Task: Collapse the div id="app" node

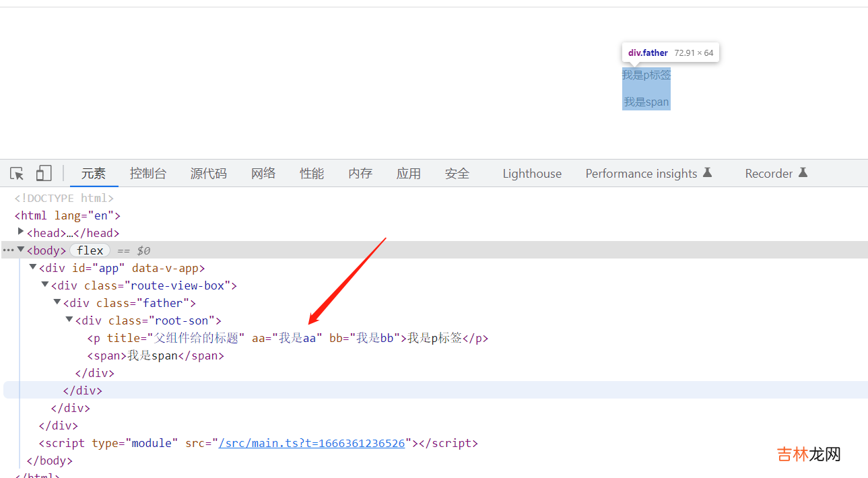Action: pyautogui.click(x=33, y=267)
